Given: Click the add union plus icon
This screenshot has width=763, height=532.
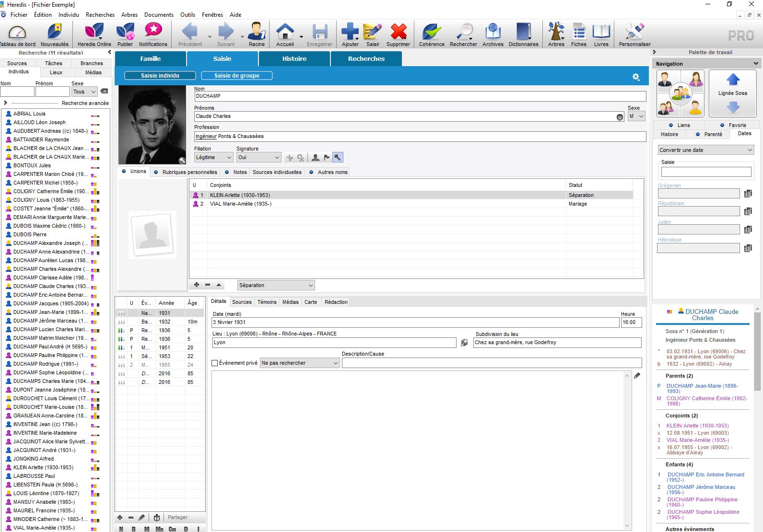Looking at the screenshot, I should click(197, 285).
